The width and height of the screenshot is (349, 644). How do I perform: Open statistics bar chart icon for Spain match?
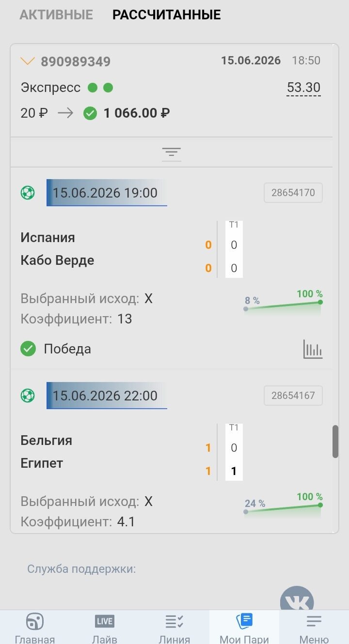[313, 349]
